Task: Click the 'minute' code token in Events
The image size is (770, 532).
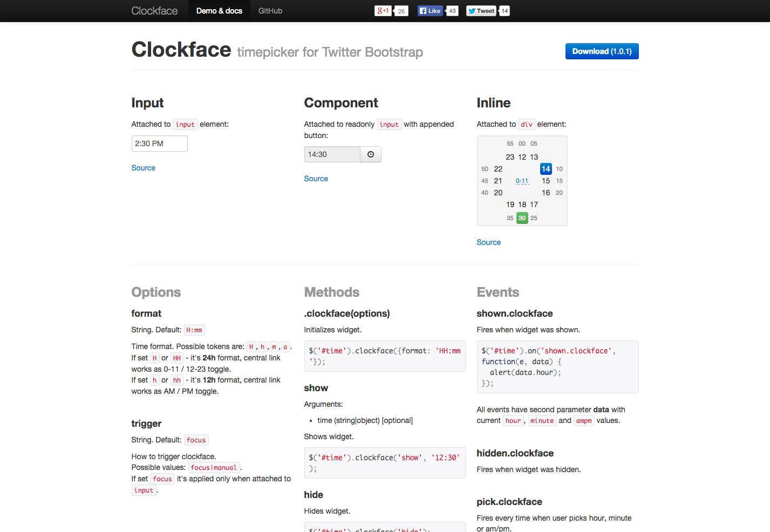Action: pyautogui.click(x=542, y=421)
